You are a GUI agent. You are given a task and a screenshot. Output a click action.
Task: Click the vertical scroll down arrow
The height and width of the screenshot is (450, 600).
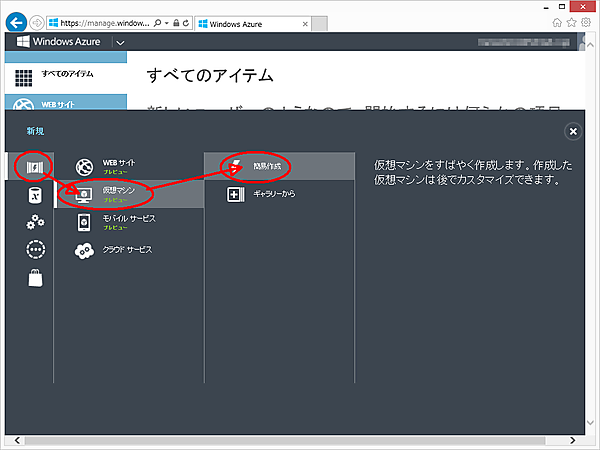[x=590, y=423]
